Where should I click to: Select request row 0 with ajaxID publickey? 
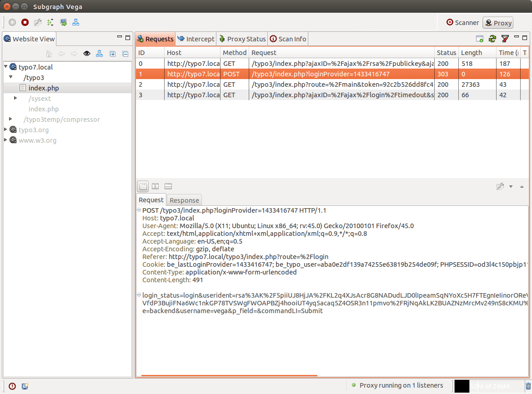[x=332, y=64]
